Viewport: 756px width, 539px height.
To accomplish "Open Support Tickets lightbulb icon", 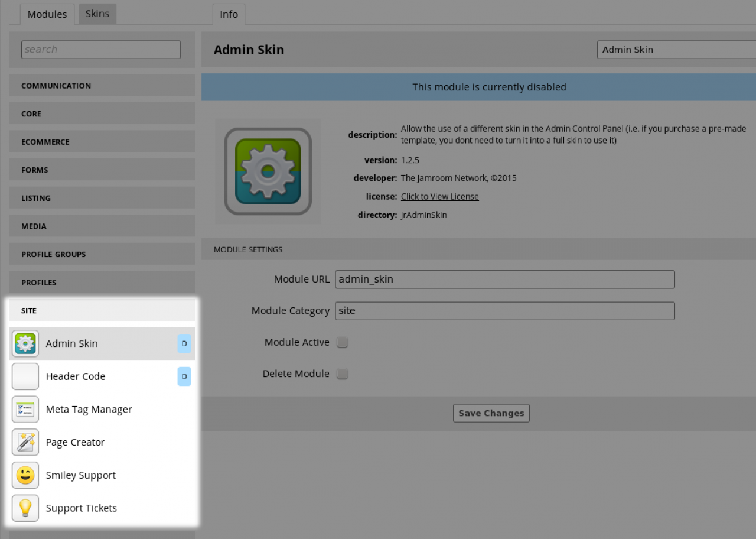I will pyautogui.click(x=25, y=508).
